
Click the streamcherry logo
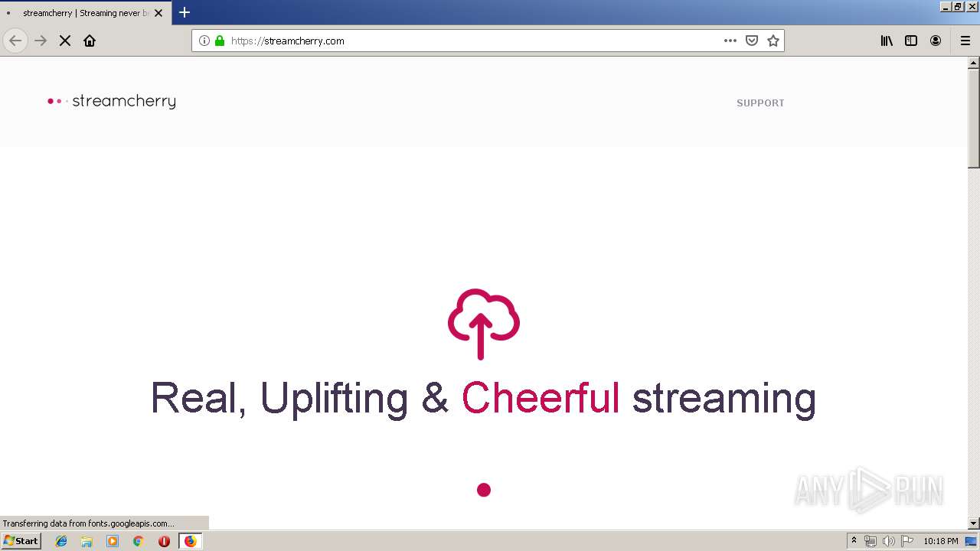click(112, 101)
